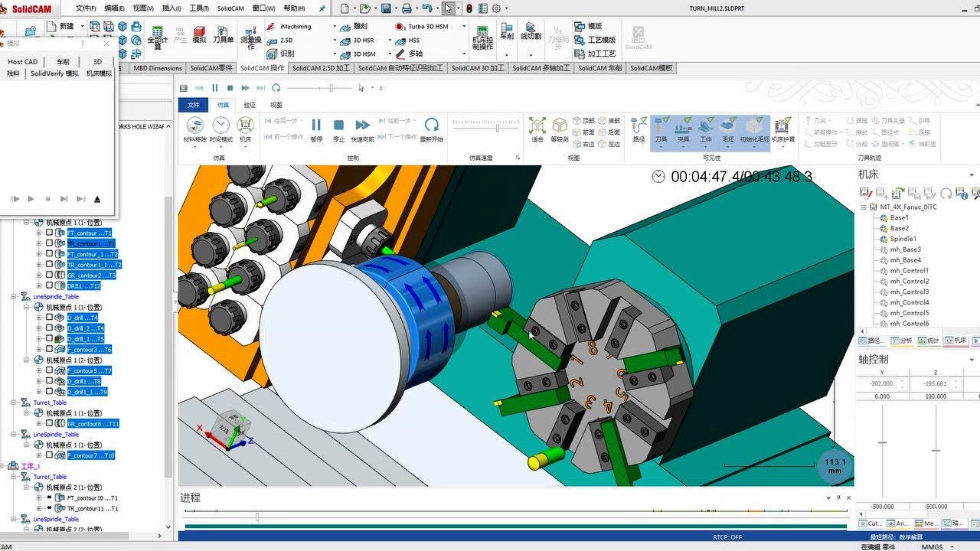Open the 车削 turning operation icon
This screenshot has width=980, height=551.
507,32
